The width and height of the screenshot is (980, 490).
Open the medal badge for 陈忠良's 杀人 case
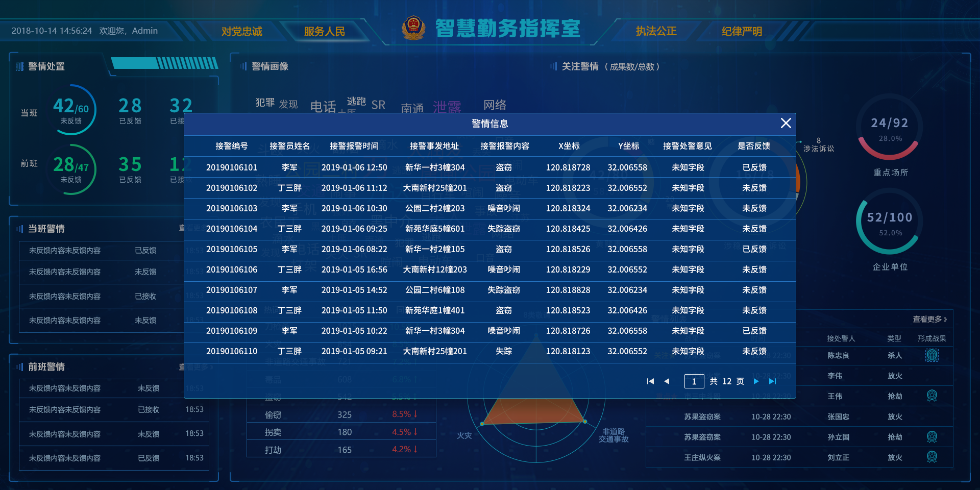pos(932,356)
